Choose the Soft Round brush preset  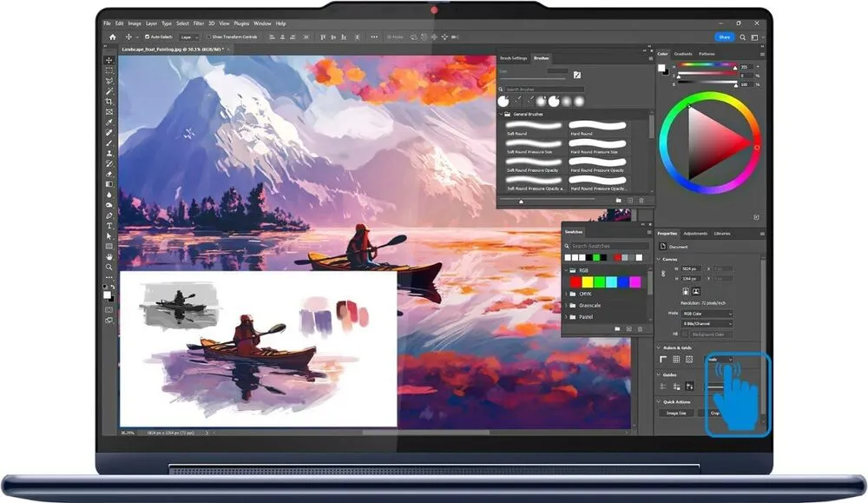534,129
